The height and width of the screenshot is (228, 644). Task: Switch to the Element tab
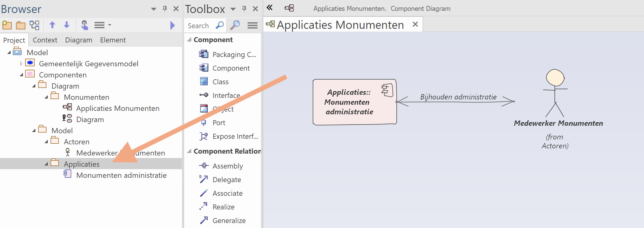click(113, 40)
